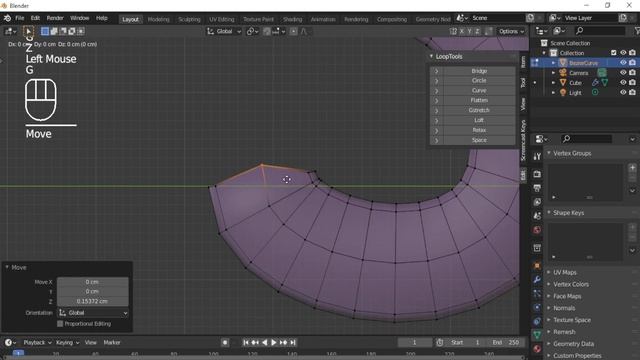Click the new scene icon
This screenshot has height=360, width=640.
(530, 18)
